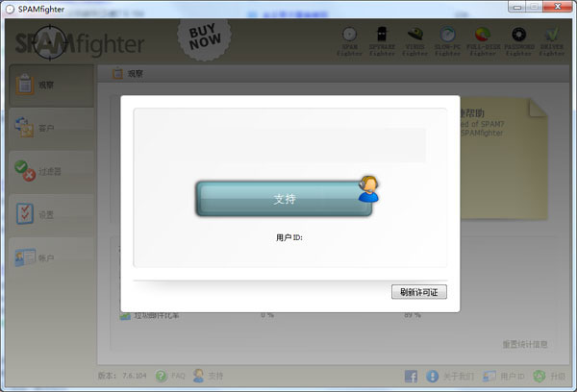Select the 客户 clients sidebar tab

[52, 129]
